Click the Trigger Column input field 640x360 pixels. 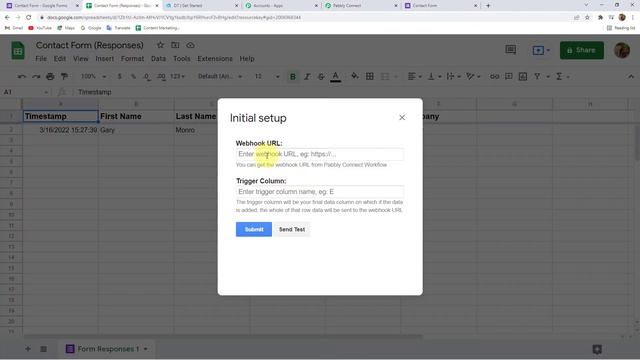pos(320,191)
